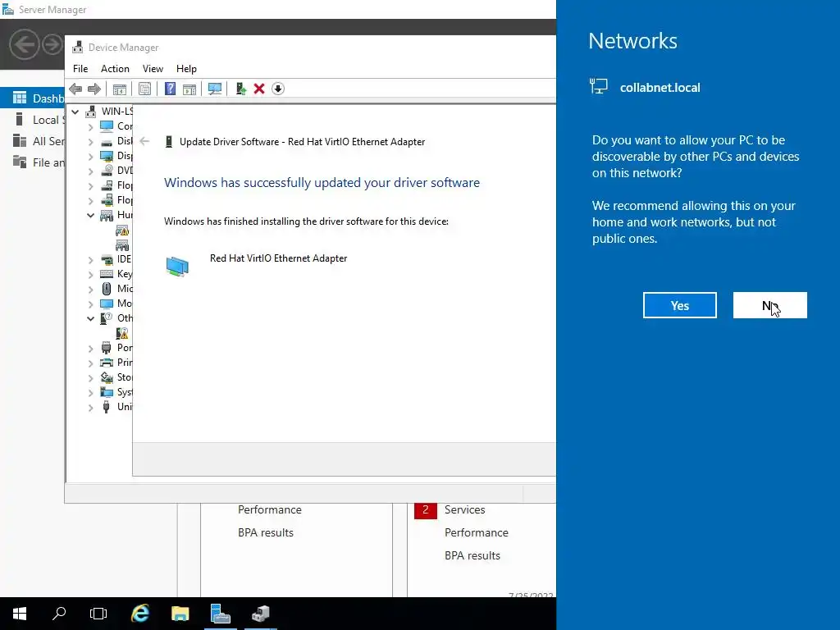Expand the DVD/CD-ROM drives category node
Viewport: 840px width, 630px height.
[x=90, y=171]
